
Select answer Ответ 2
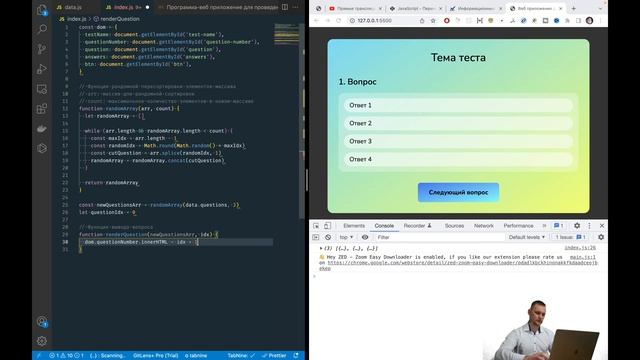pyautogui.click(x=458, y=123)
